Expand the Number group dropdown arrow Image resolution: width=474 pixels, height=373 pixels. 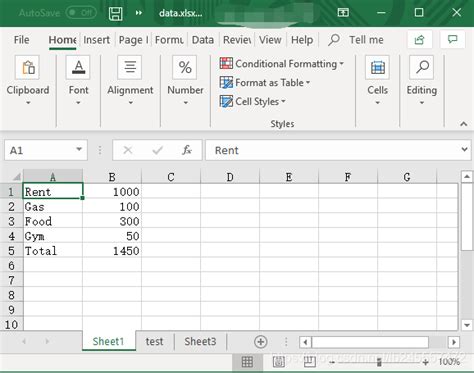click(x=185, y=103)
